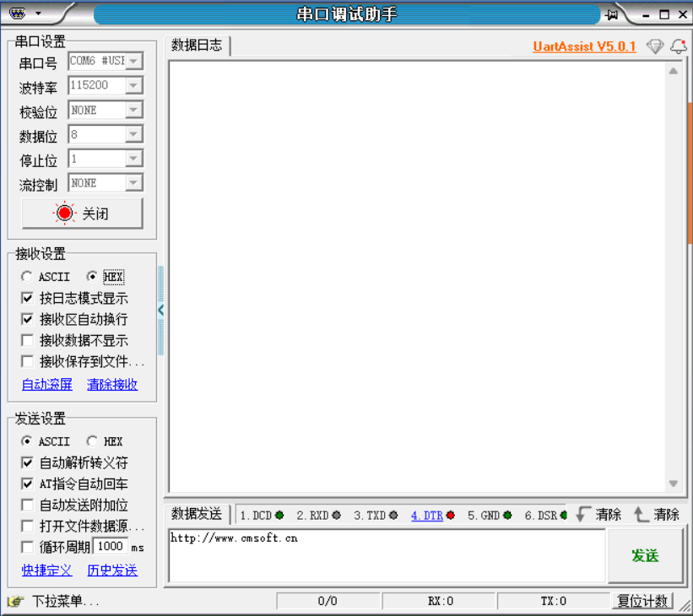The height and width of the screenshot is (616, 693).
Task: Switch to the 数据发送 tab
Action: pyautogui.click(x=198, y=514)
